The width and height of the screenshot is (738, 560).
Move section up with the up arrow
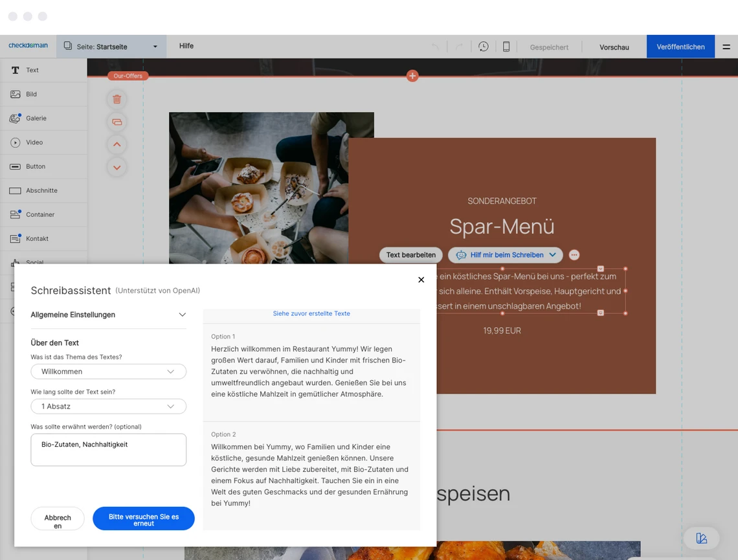117,144
